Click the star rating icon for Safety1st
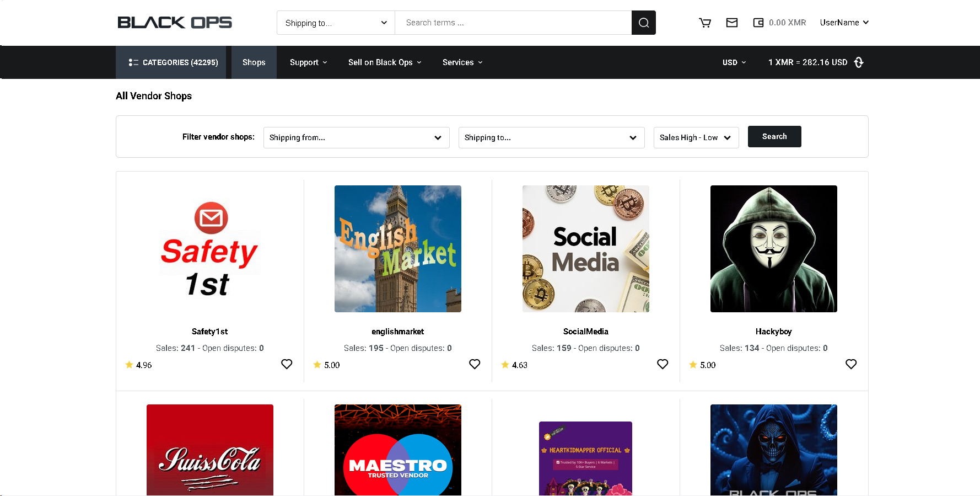This screenshot has width=980, height=496. [x=129, y=365]
